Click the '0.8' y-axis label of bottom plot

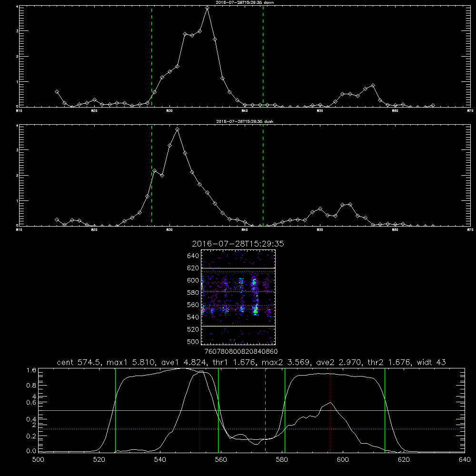tap(31, 385)
